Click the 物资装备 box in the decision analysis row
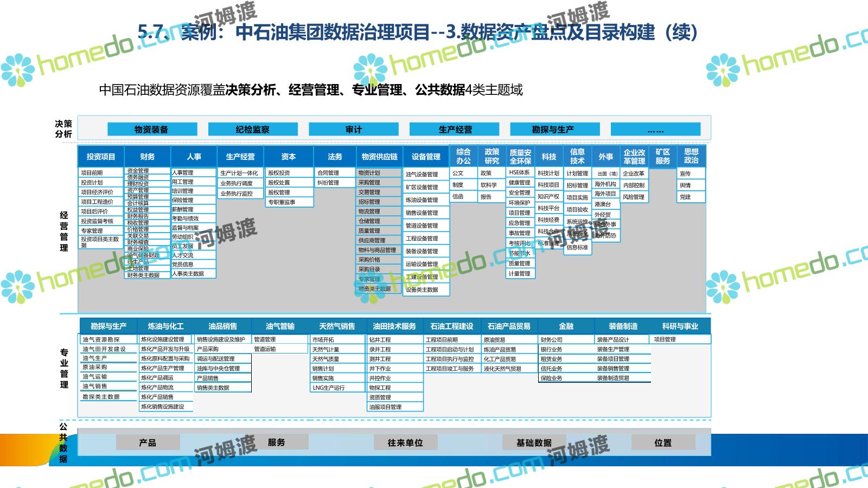868x488 pixels. [151, 130]
